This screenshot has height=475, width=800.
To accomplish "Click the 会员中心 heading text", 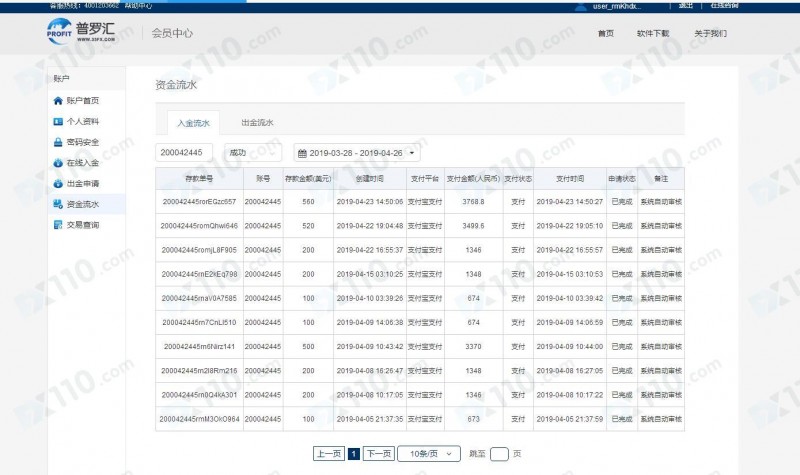I will [172, 33].
